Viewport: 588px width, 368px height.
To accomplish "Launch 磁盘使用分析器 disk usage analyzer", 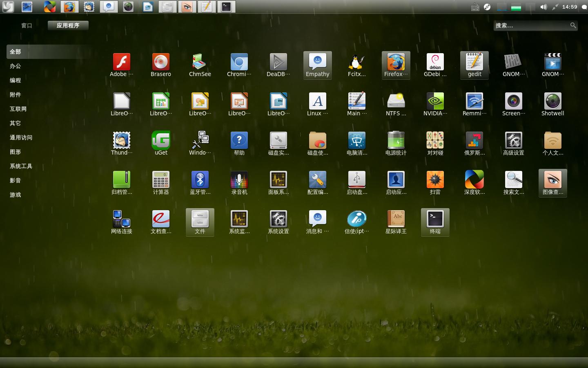I will [318, 144].
